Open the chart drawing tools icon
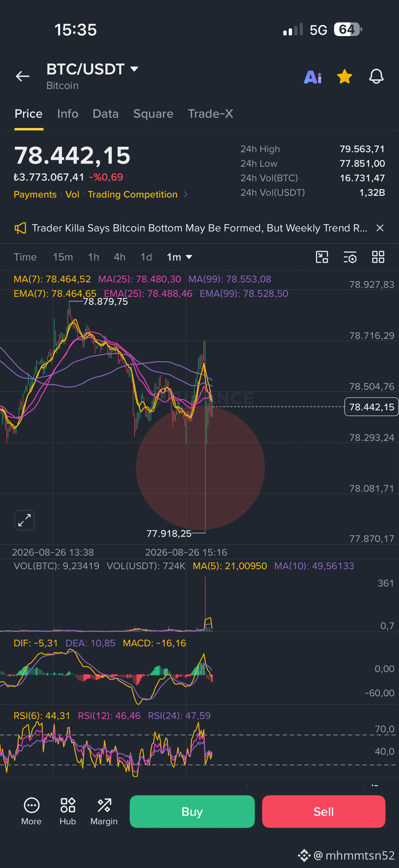 coord(322,257)
